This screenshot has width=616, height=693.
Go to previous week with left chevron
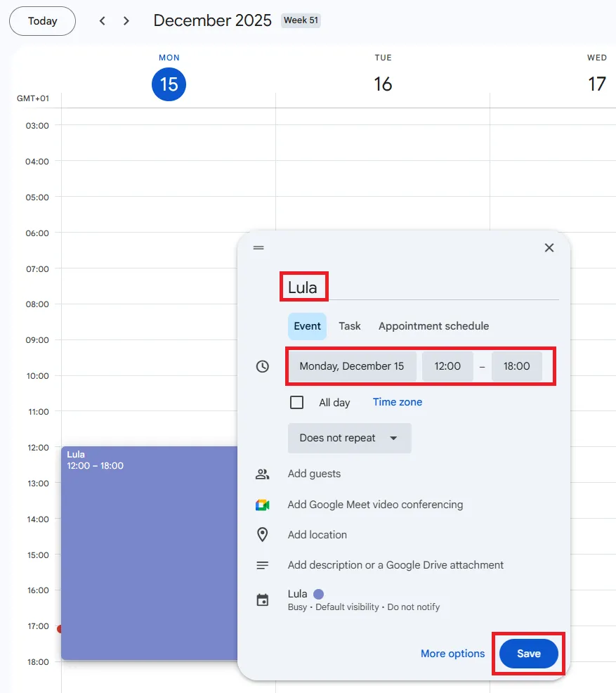[x=103, y=21]
